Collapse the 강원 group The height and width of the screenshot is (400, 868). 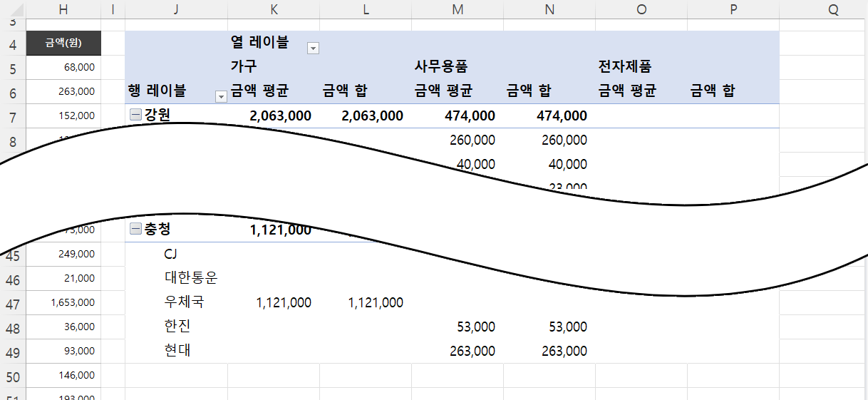coord(135,116)
